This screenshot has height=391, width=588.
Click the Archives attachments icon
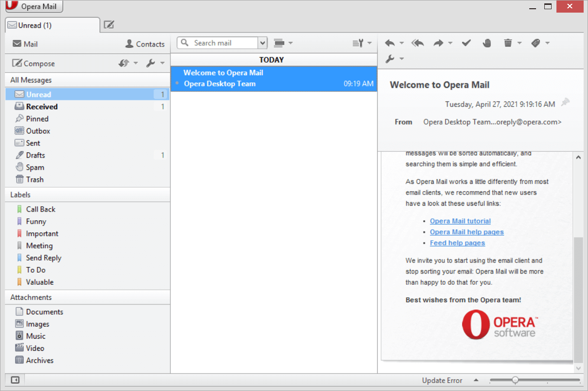tap(19, 360)
